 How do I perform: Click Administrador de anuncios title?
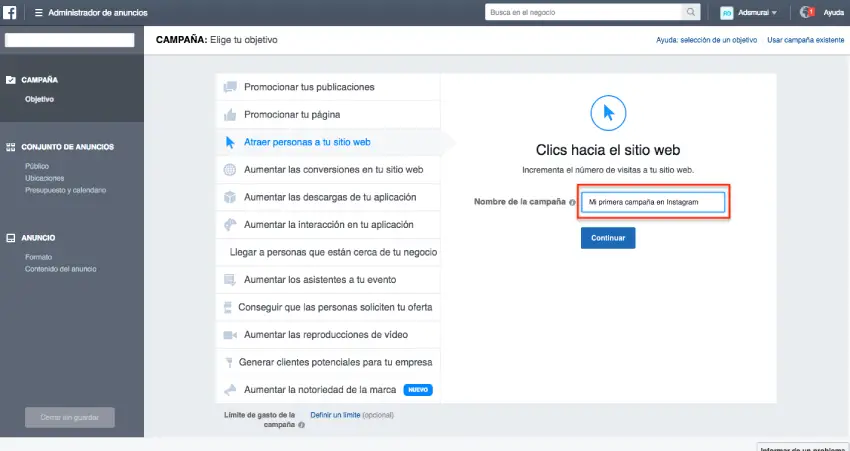pyautogui.click(x=98, y=12)
